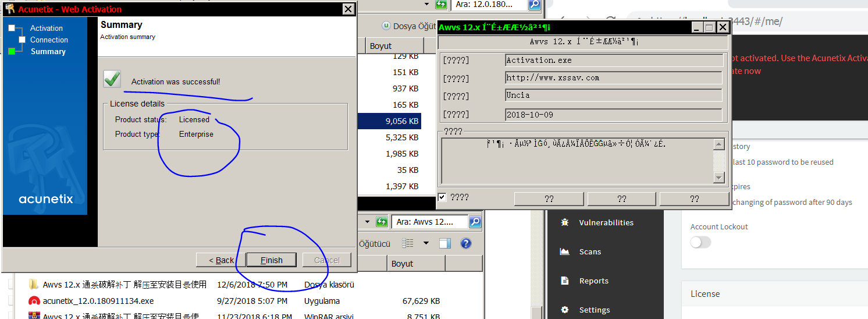This screenshot has height=319, width=868.
Task: Minimize the Awvs 12.x patch window
Action: [x=697, y=27]
